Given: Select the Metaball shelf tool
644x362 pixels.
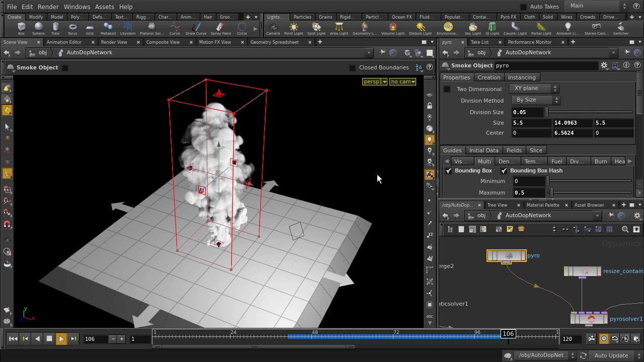Looking at the screenshot, I should pyautogui.click(x=108, y=29).
